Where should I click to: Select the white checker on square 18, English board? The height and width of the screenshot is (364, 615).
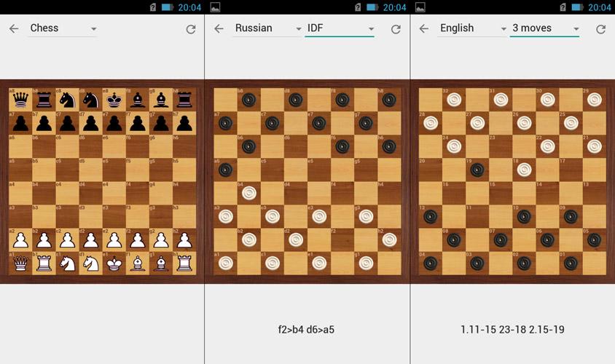524,170
